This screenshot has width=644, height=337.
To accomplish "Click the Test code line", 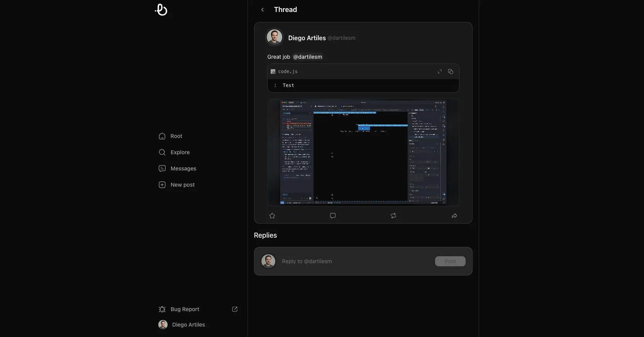I will pyautogui.click(x=288, y=85).
